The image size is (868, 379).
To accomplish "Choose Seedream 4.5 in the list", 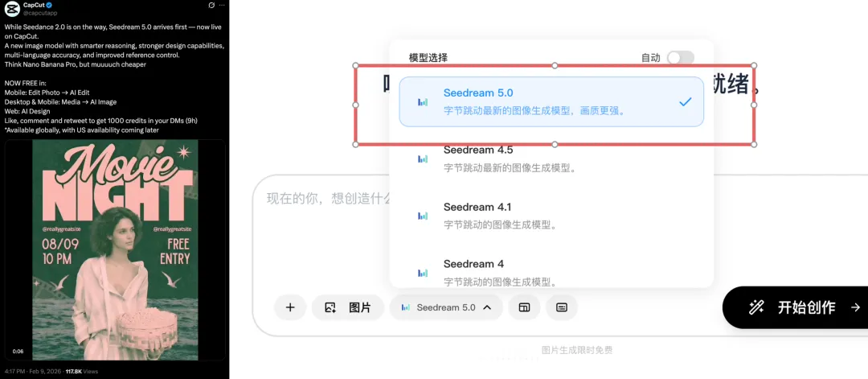I will pos(551,159).
